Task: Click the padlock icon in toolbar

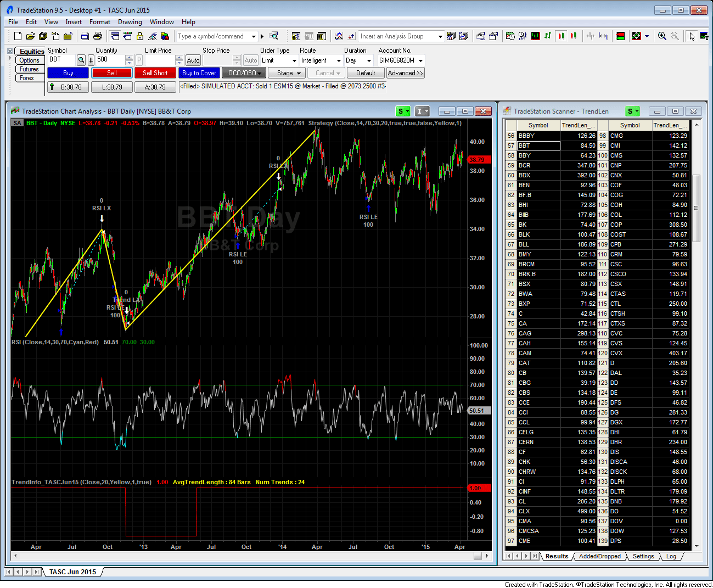Action: [140, 36]
